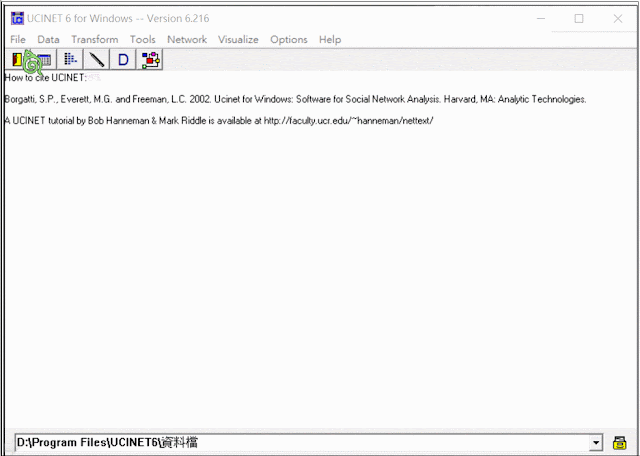Open the Network menu
Image resolution: width=640 pixels, height=456 pixels.
187,40
